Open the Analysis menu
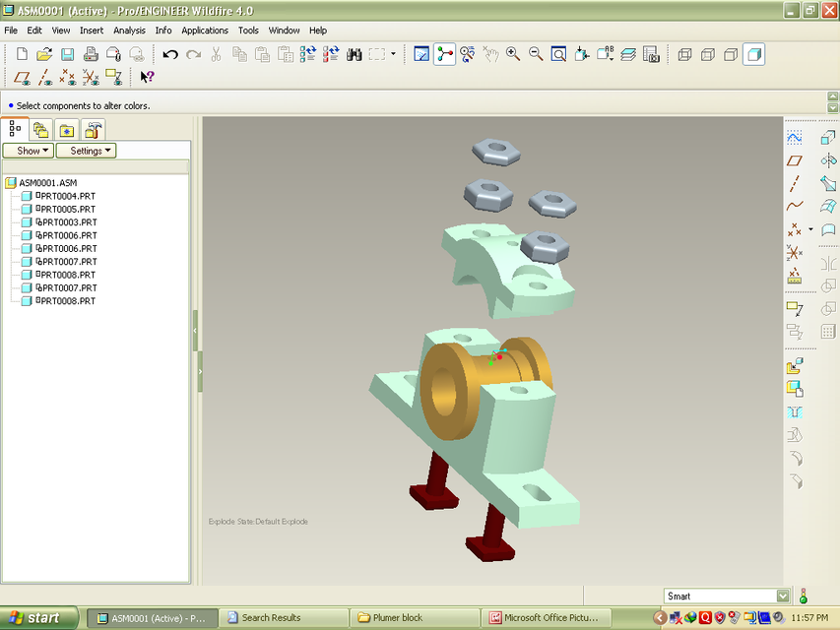This screenshot has width=840, height=630. click(x=129, y=31)
